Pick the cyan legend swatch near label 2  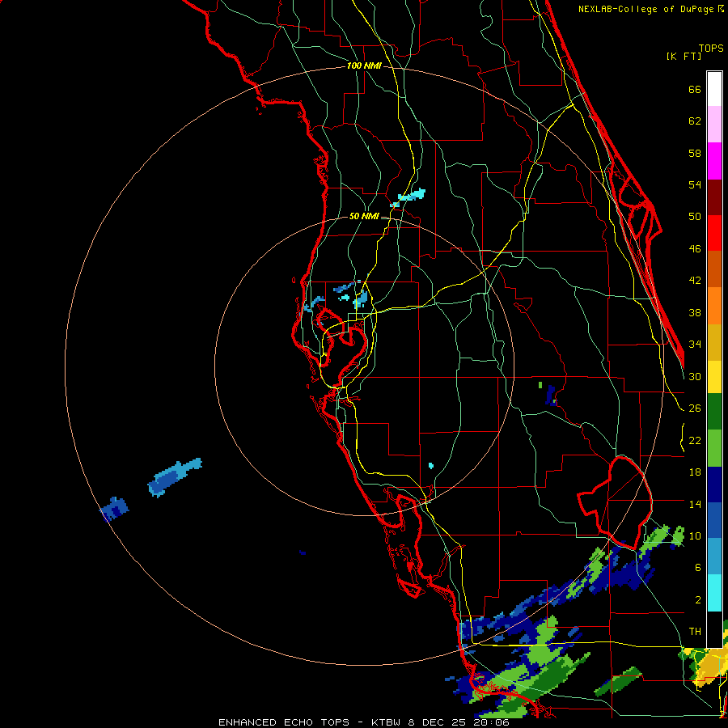(x=714, y=593)
